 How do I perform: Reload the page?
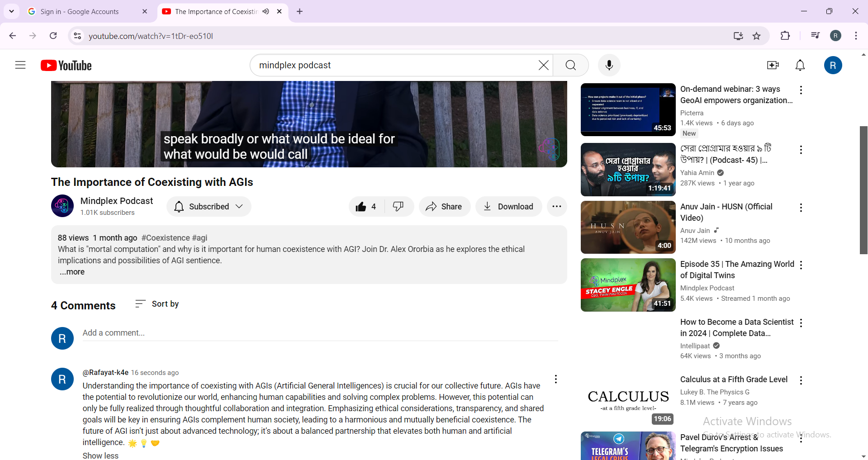point(53,36)
